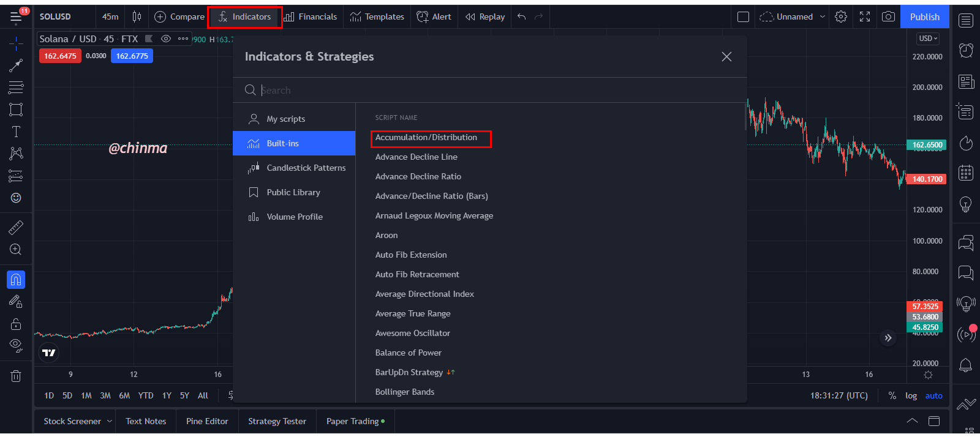Open Public Library category
This screenshot has height=437, width=980.
click(x=294, y=192)
